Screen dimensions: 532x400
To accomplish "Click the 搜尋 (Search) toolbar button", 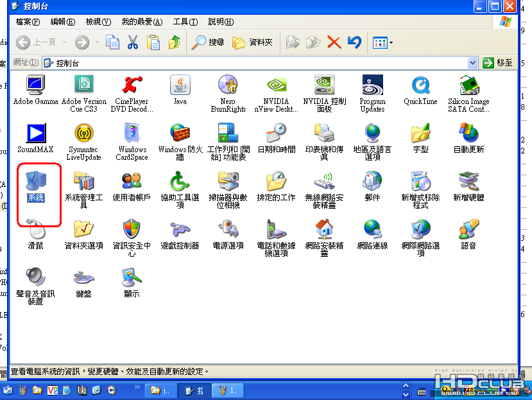I will point(208,42).
